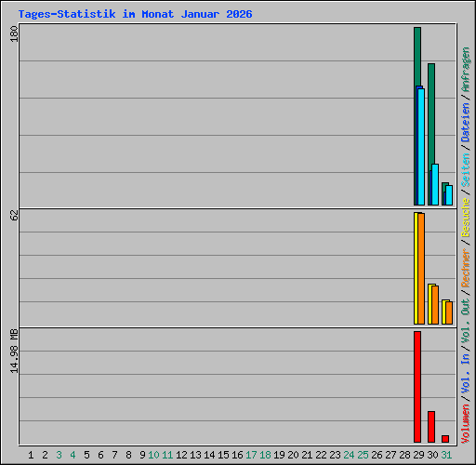Image resolution: width=476 pixels, height=465 pixels.
Task: Click day number 2 on the axis
Action: (45, 455)
